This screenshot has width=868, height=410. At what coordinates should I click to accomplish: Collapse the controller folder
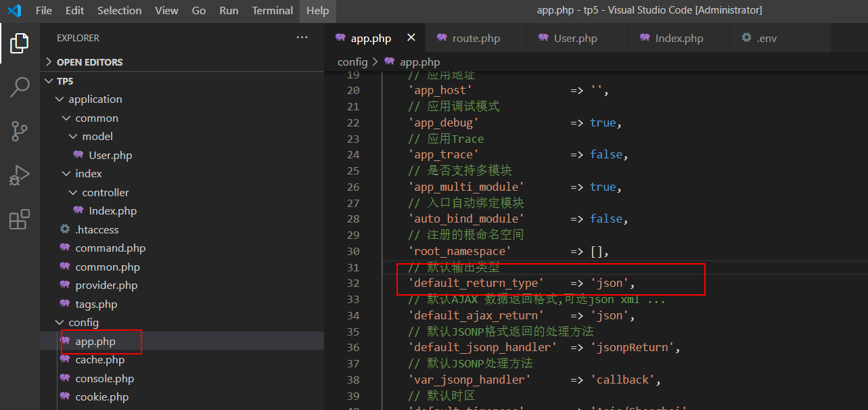tap(182, 192)
